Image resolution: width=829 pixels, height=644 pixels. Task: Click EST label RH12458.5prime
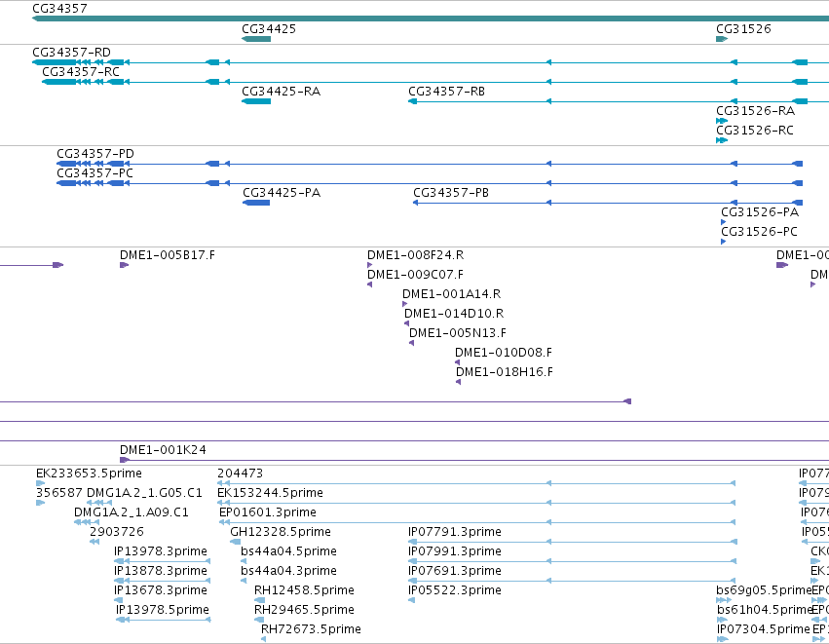pyautogui.click(x=304, y=591)
